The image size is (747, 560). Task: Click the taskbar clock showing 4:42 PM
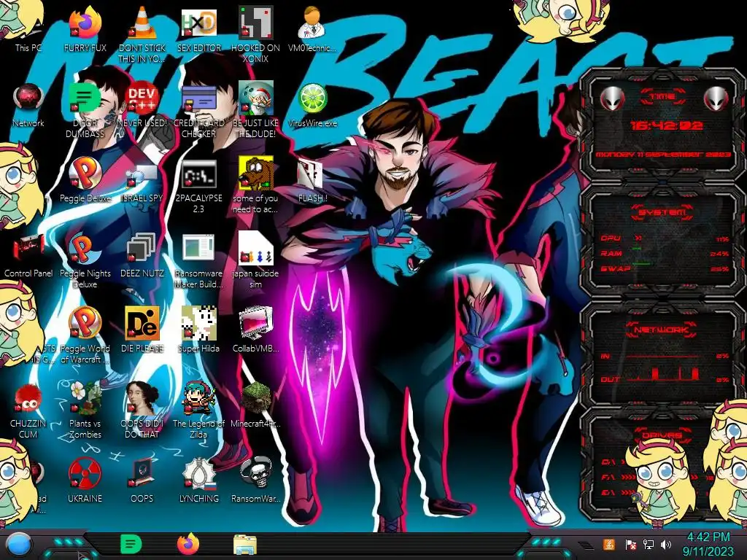click(x=708, y=545)
